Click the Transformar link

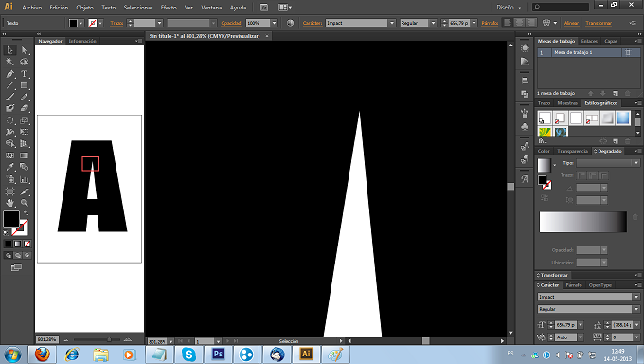(x=599, y=23)
